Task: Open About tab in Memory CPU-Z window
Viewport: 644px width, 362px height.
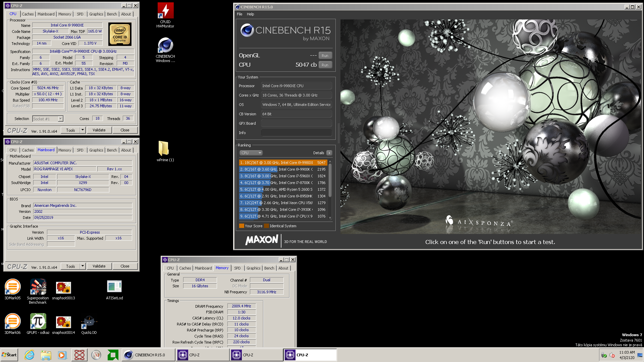Action: click(283, 268)
